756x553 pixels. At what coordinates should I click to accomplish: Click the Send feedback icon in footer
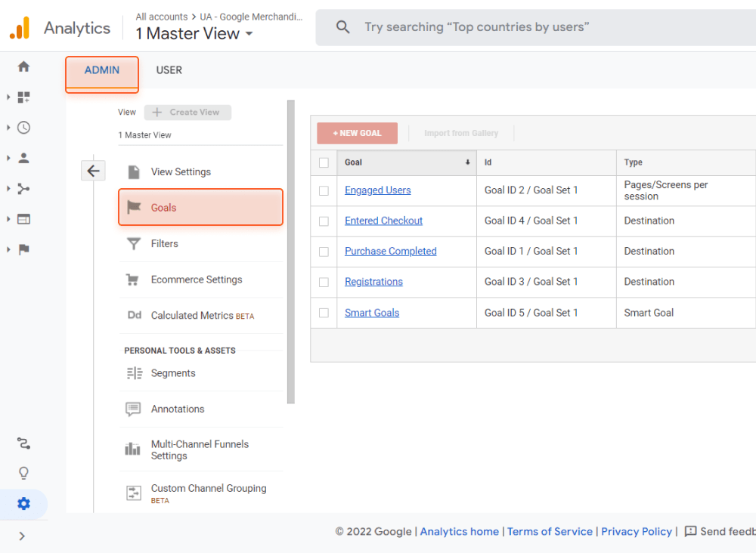point(690,531)
